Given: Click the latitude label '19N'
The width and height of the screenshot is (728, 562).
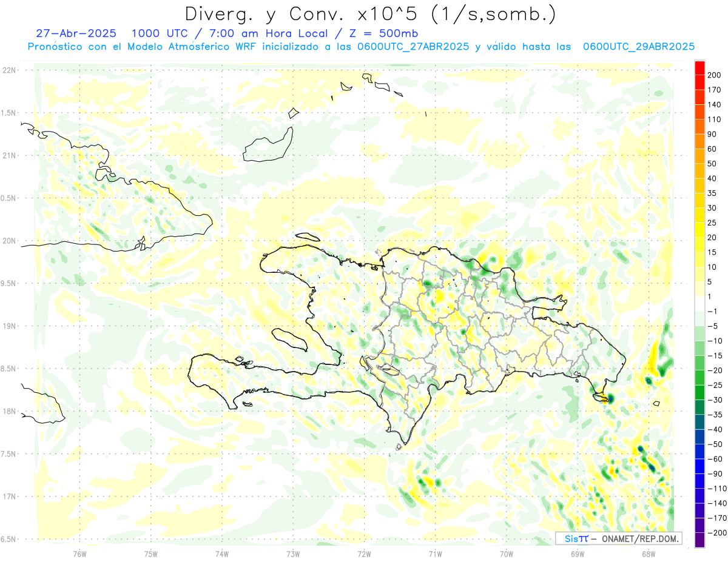Looking at the screenshot, I should (x=9, y=326).
